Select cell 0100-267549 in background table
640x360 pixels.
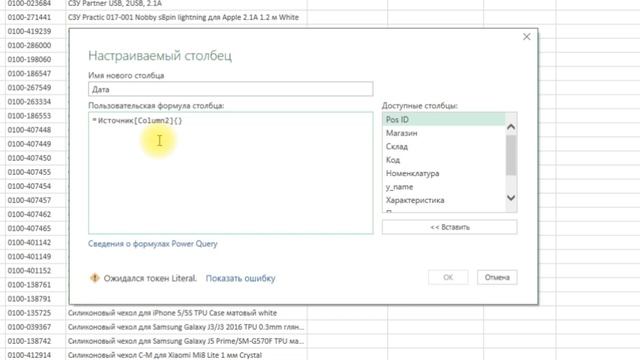35,88
